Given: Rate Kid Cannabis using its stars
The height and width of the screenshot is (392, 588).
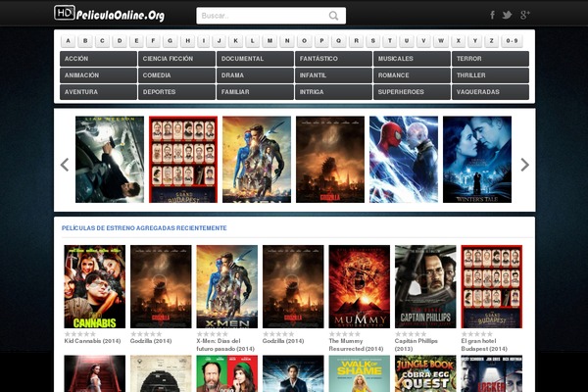Looking at the screenshot, I should (80, 334).
